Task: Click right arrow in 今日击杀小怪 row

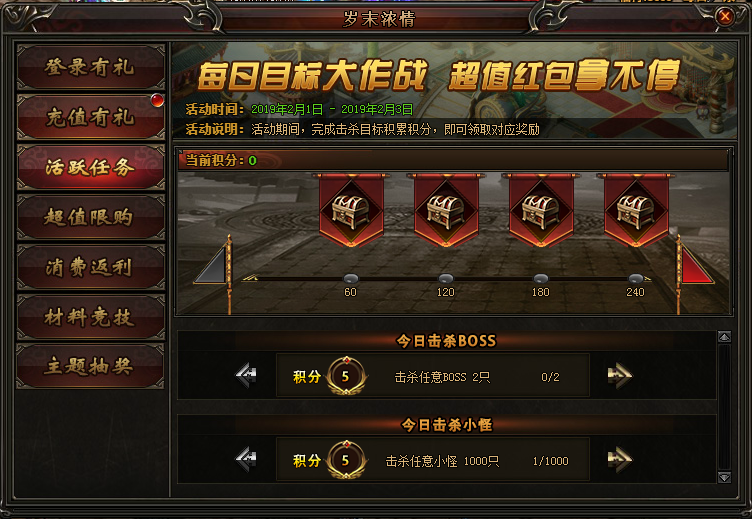Action: coord(620,459)
